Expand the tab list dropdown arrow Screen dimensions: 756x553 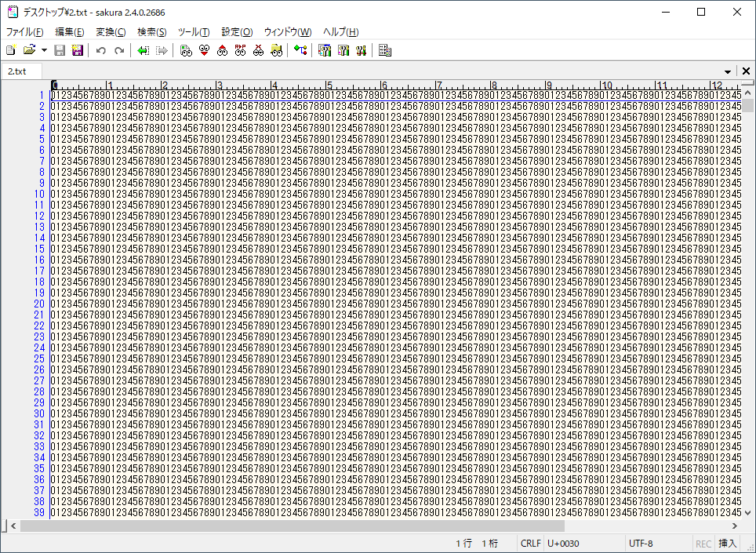[x=728, y=71]
